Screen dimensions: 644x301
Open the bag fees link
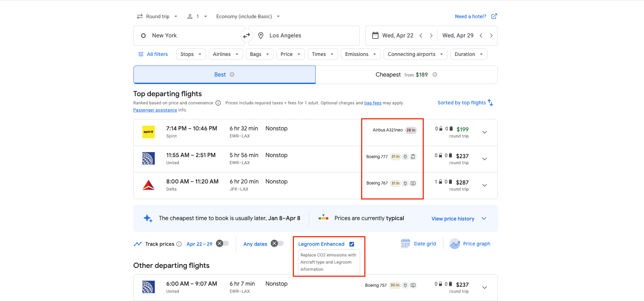point(373,103)
